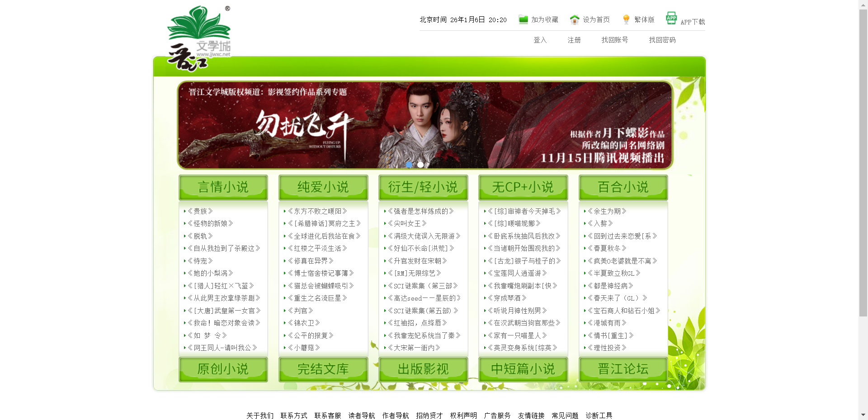Open the 找回密码 password recovery link
The height and width of the screenshot is (420, 868).
click(661, 40)
